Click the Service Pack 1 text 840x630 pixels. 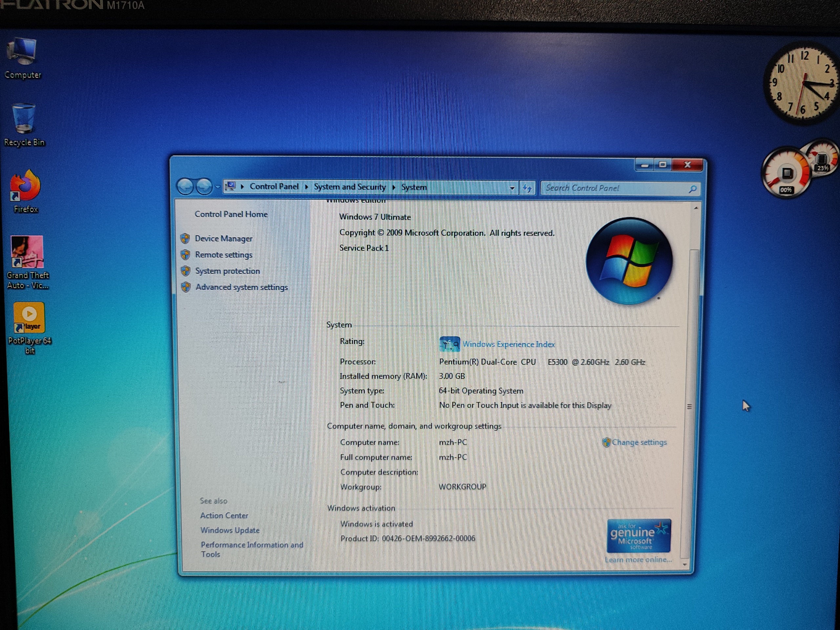click(x=364, y=248)
